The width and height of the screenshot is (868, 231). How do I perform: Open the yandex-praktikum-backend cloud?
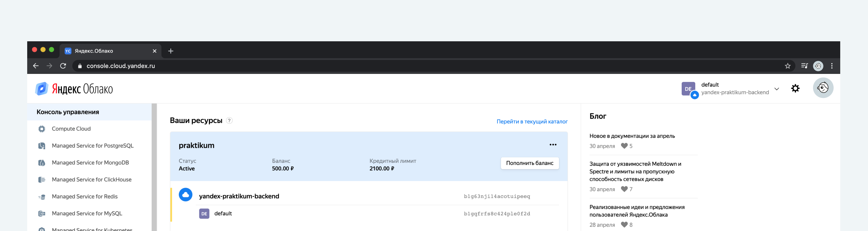(x=239, y=196)
